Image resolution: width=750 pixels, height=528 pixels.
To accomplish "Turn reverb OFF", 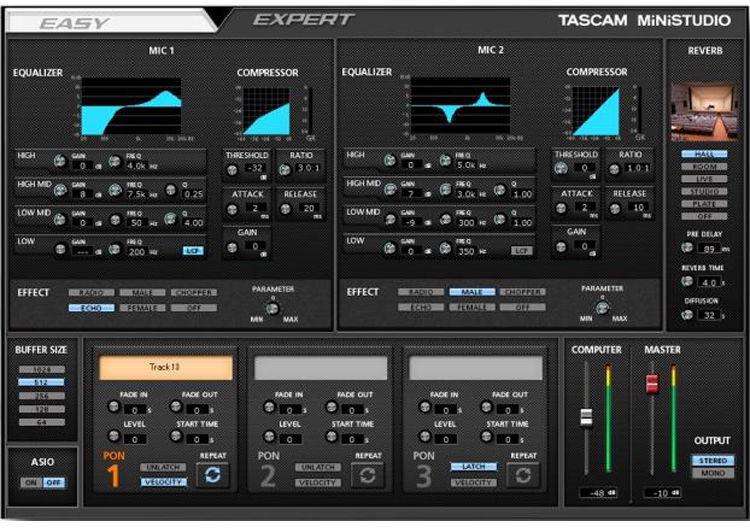I will [x=704, y=216].
